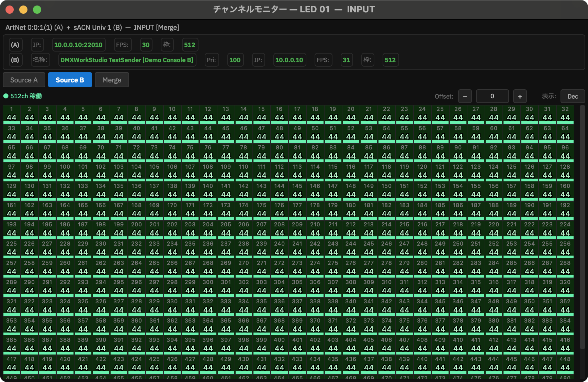This screenshot has height=382, width=588.
Task: Click the FPS value 30 for source A
Action: click(x=146, y=45)
